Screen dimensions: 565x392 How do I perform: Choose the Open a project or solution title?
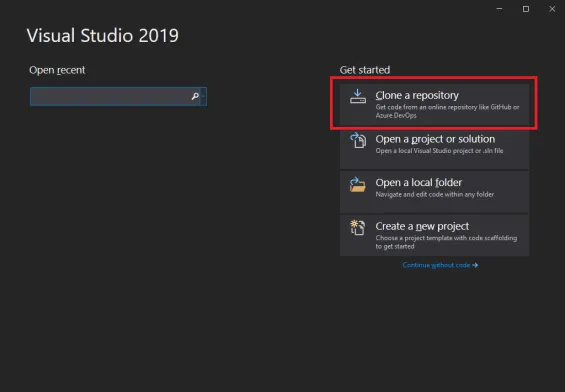point(435,139)
